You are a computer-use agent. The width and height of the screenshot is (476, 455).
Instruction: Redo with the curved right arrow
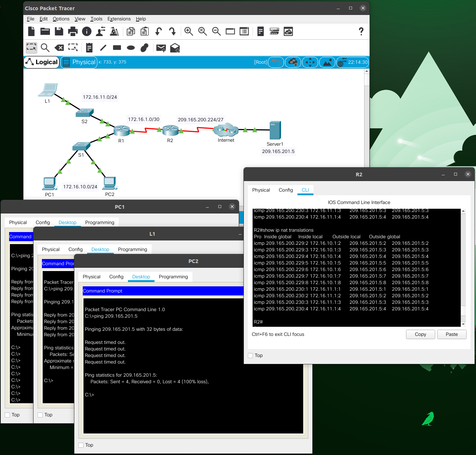pyautogui.click(x=172, y=31)
